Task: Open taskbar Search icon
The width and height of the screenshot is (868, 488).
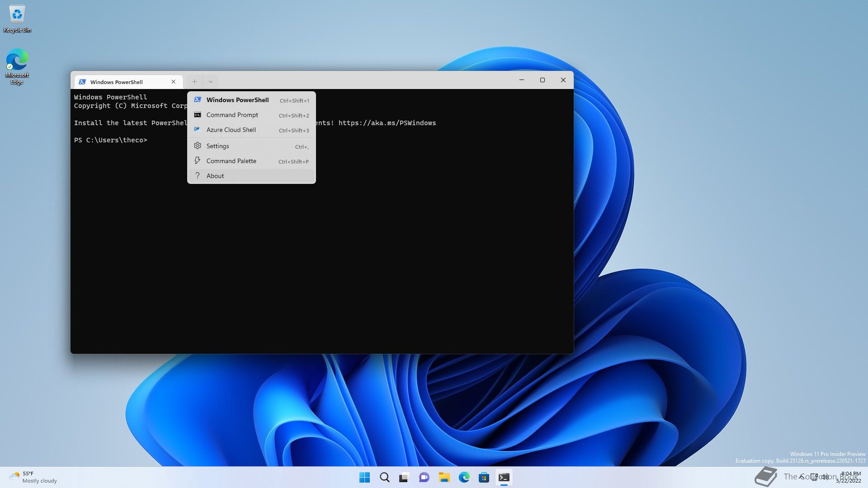Action: [x=385, y=478]
